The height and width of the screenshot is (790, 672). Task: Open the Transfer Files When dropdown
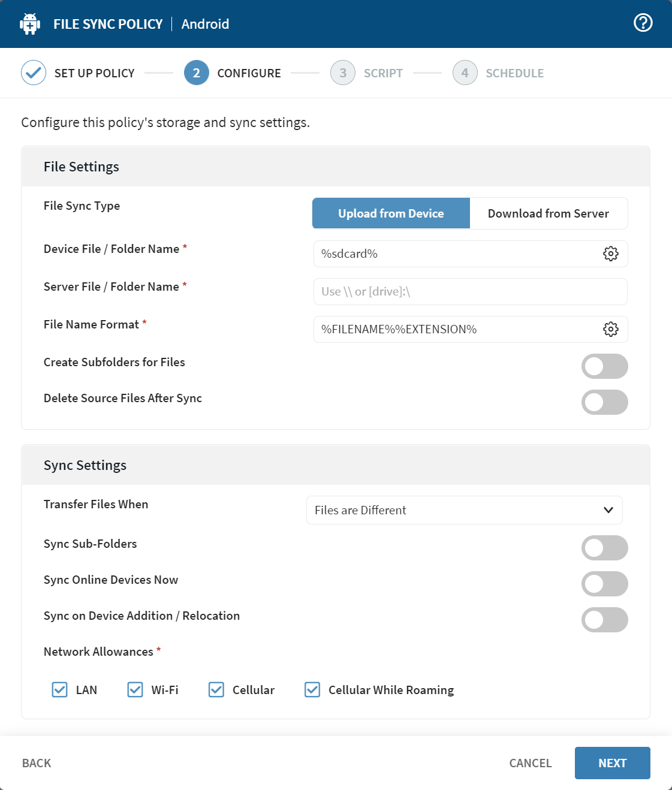pos(464,510)
